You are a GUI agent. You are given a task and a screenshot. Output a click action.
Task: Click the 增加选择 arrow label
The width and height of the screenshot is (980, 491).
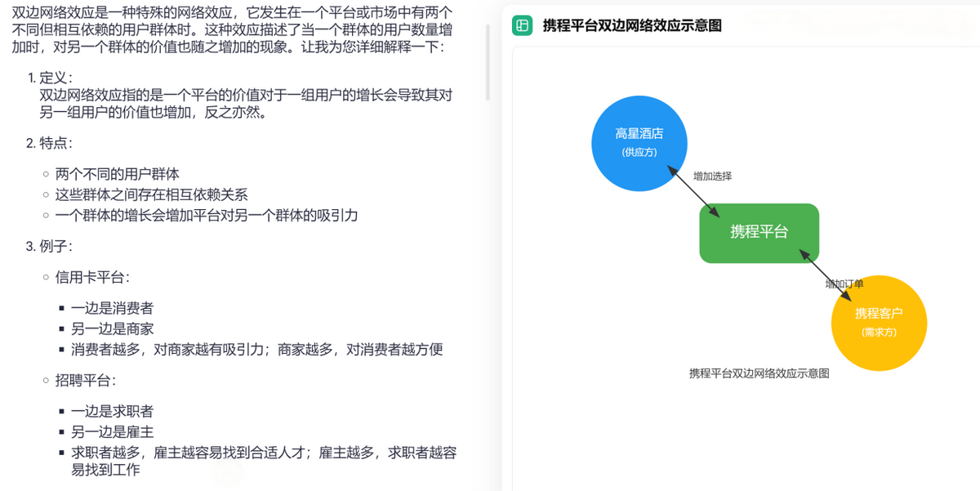[712, 176]
